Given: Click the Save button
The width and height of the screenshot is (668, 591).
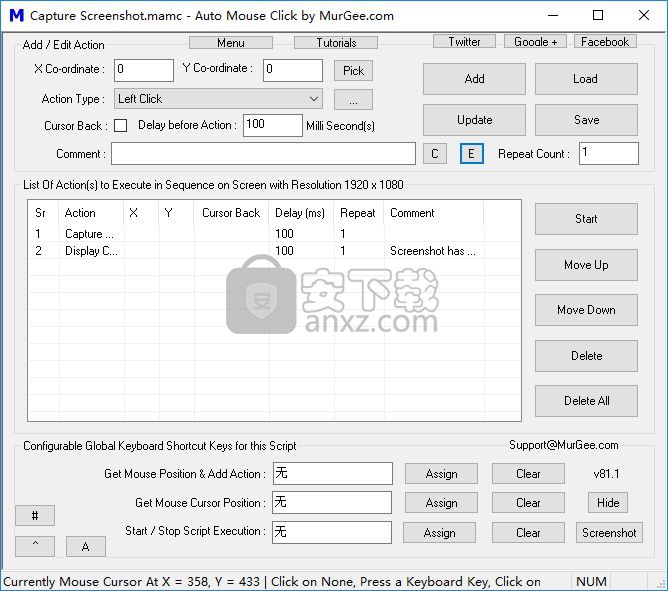Looking at the screenshot, I should tap(586, 120).
